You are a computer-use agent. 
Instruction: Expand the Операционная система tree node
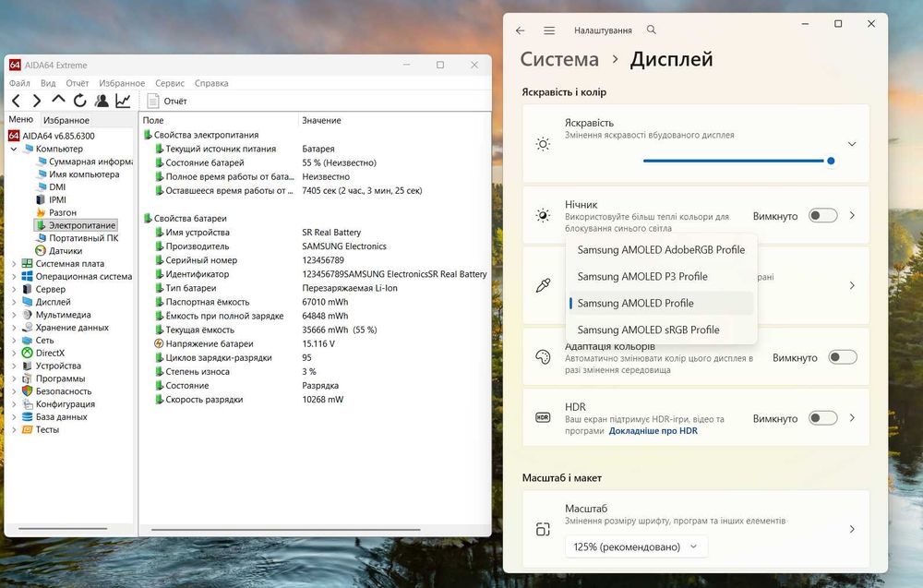[14, 276]
